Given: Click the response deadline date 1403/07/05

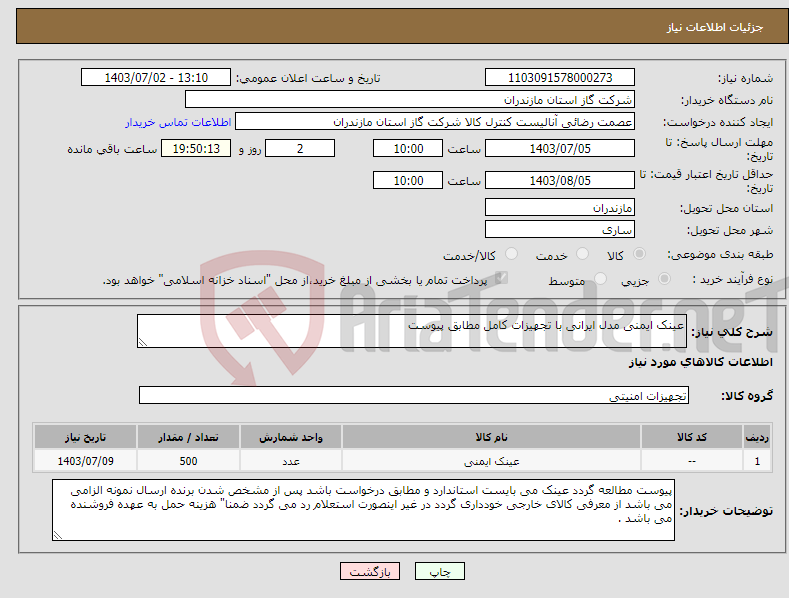Looking at the screenshot, I should [560, 148].
